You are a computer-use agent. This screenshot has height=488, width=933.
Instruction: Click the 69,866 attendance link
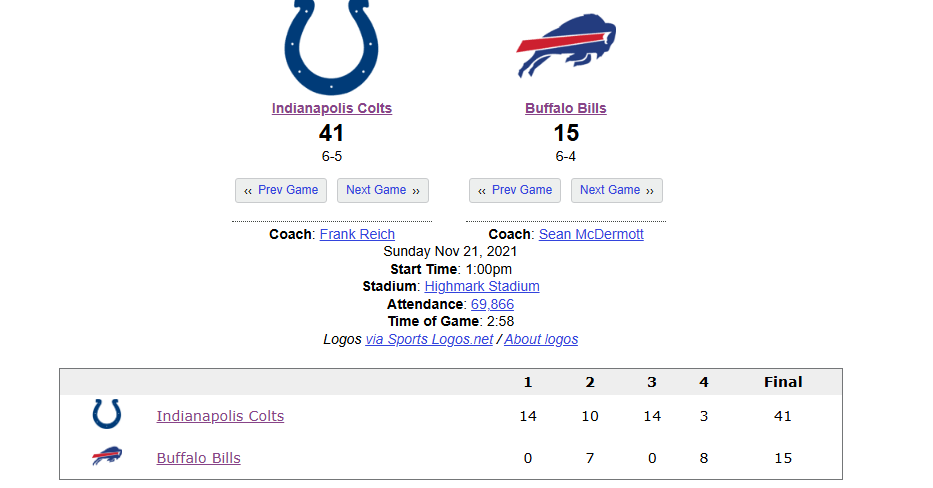(492, 304)
